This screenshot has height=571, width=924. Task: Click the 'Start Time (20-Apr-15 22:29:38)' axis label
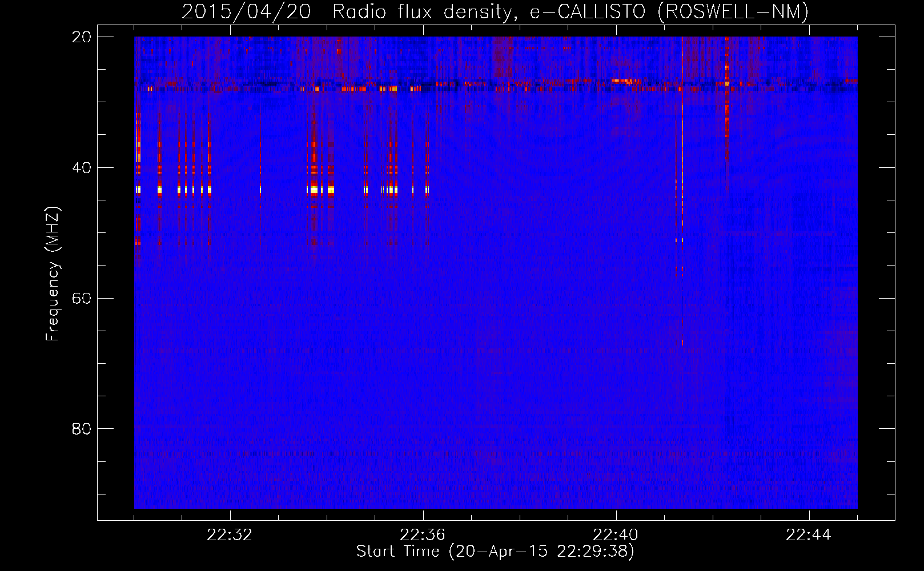[x=495, y=552]
